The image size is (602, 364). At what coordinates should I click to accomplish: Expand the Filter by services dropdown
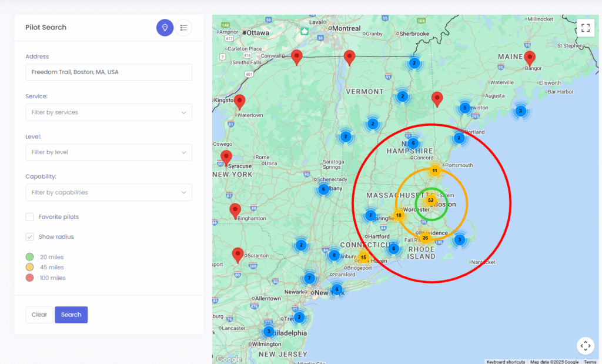coord(109,112)
